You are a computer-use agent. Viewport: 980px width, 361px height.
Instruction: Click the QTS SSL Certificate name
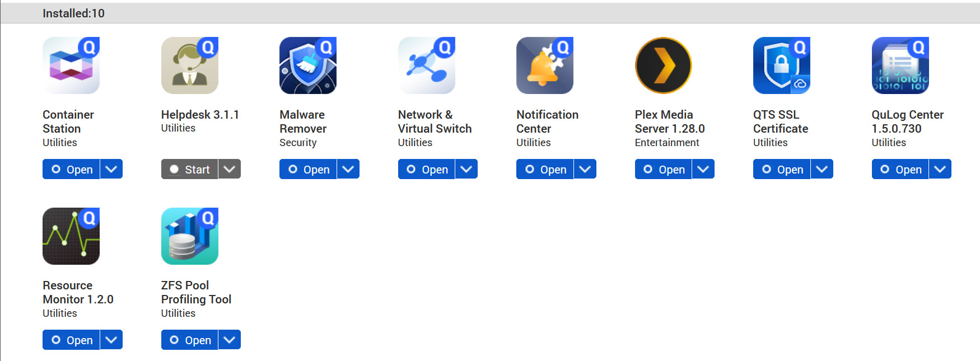(x=781, y=121)
